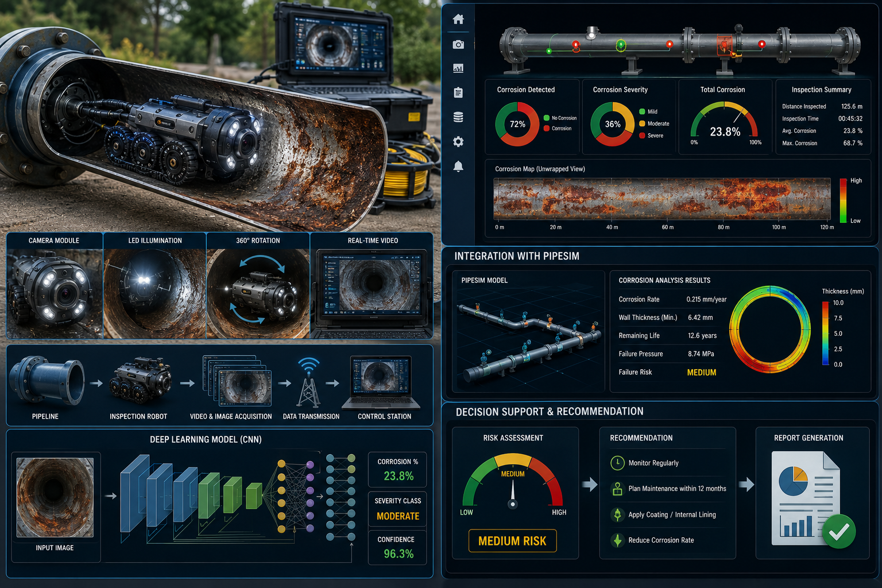Click Apply Coating / Internal Lining

(x=672, y=514)
